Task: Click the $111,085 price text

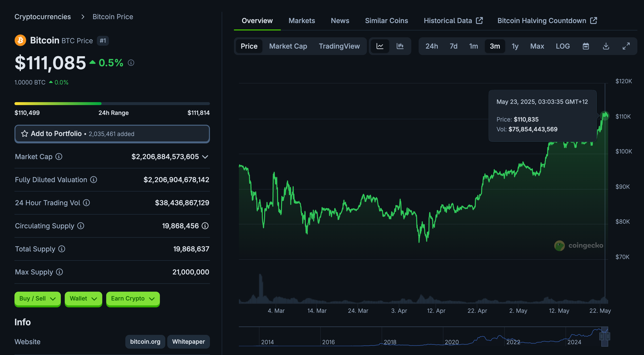Action: click(50, 63)
